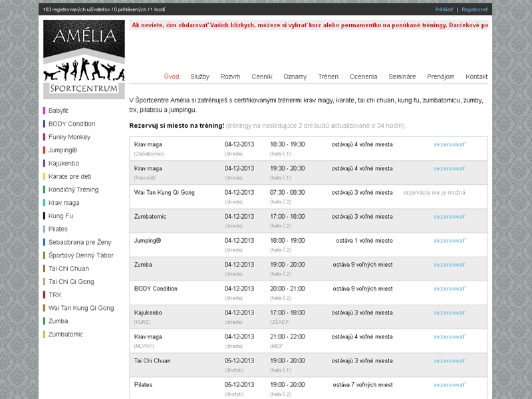Open the Ocenenia menu item

pyautogui.click(x=363, y=76)
